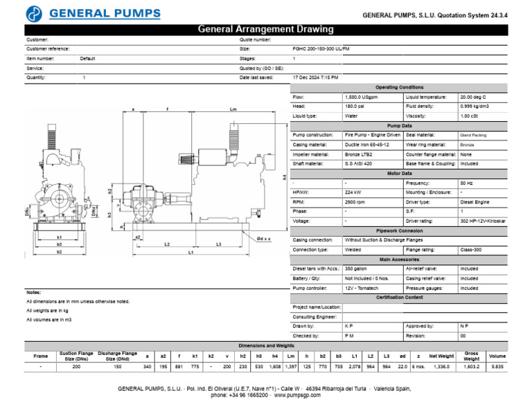Click the "Main Accessories" section header
This screenshot has height=411, width=532.
pyautogui.click(x=399, y=259)
